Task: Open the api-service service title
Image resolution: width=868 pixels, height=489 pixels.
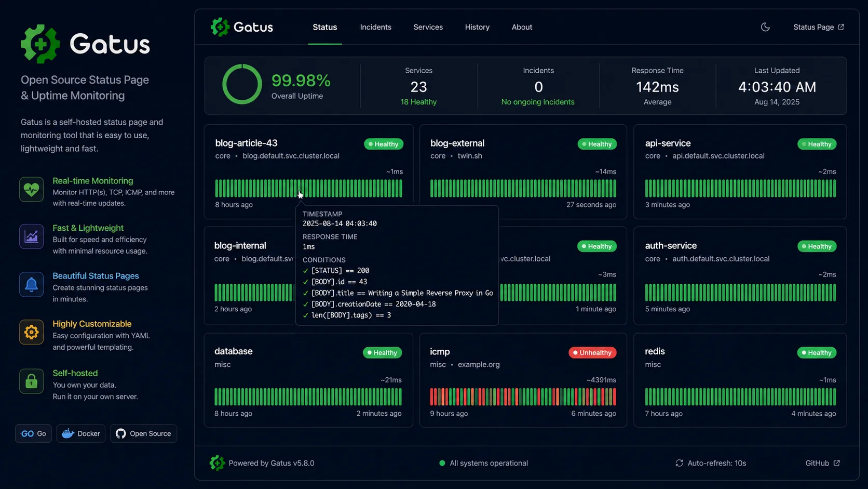Action: [668, 143]
